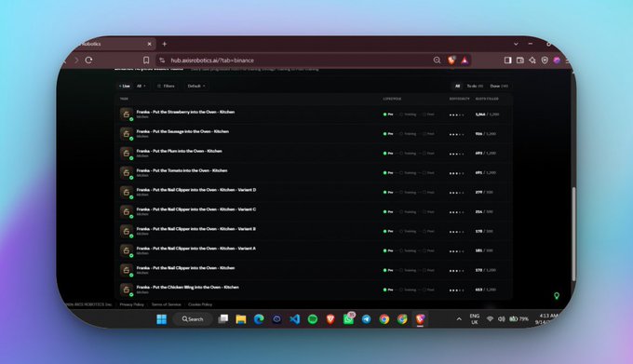Switch to the Done tab
Screen dimensions: 633x364
[x=499, y=86]
